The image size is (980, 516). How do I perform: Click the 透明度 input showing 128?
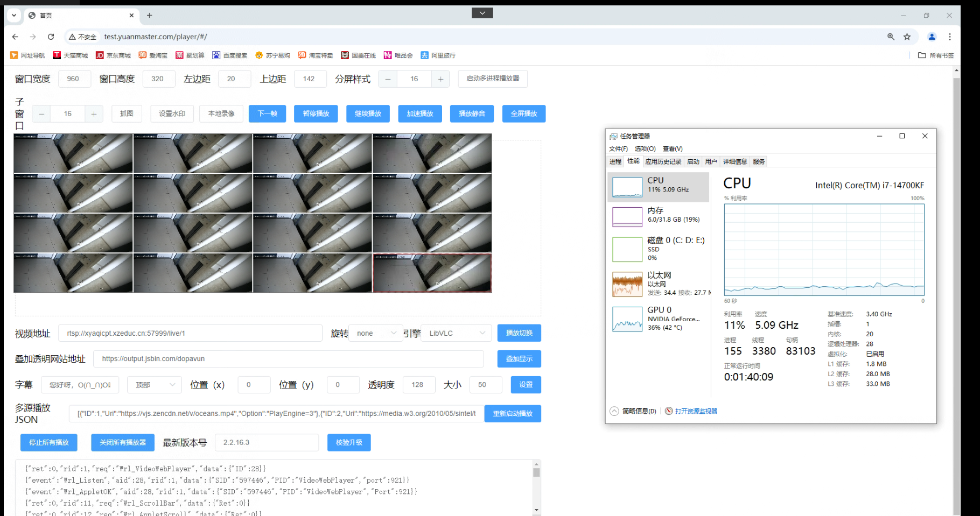pos(419,385)
